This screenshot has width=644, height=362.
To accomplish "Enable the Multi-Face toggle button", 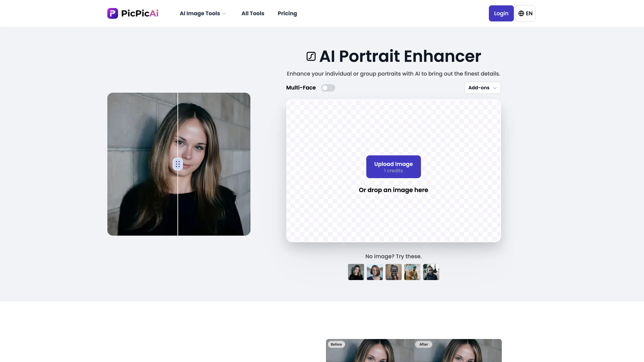I will click(x=328, y=87).
